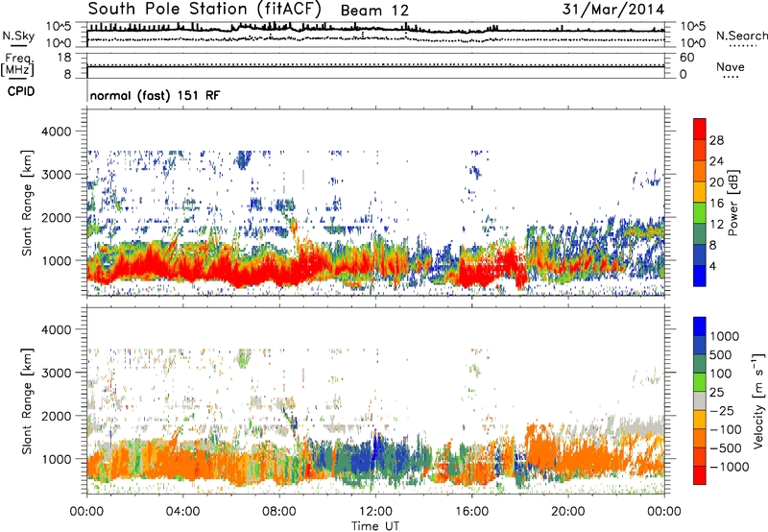Image resolution: width=768 pixels, height=532 pixels.
Task: Click the 'CPID' row label
Action: pos(21,91)
